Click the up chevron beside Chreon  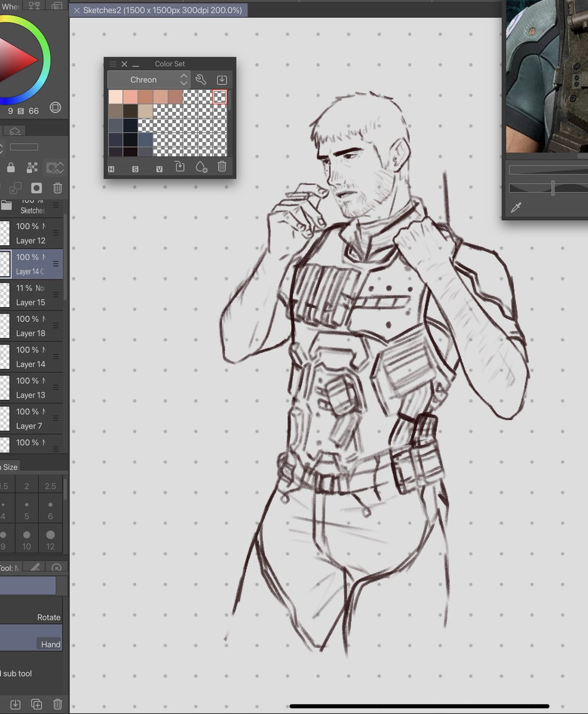tap(184, 76)
